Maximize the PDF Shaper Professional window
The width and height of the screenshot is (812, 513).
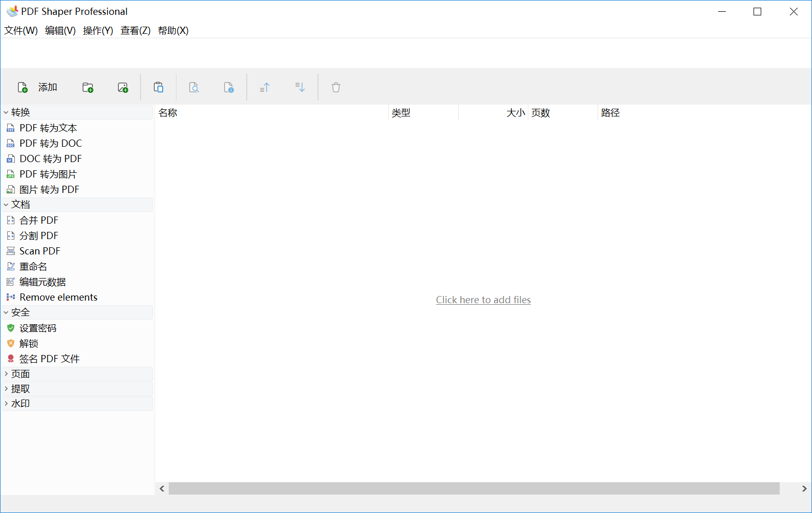[757, 11]
